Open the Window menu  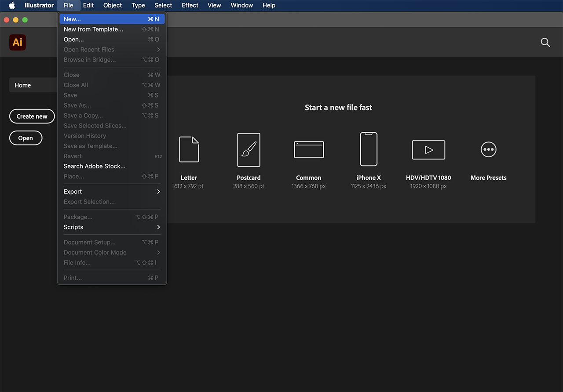point(242,5)
